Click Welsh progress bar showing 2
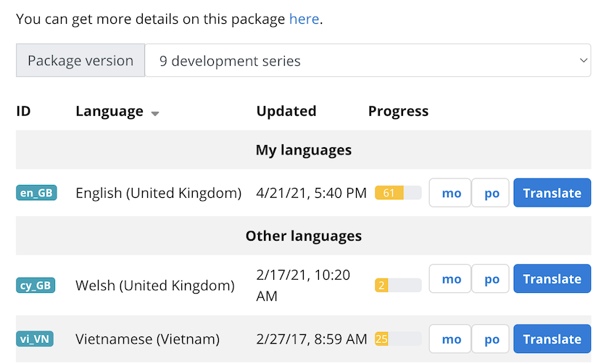The image size is (609, 364). tap(398, 286)
